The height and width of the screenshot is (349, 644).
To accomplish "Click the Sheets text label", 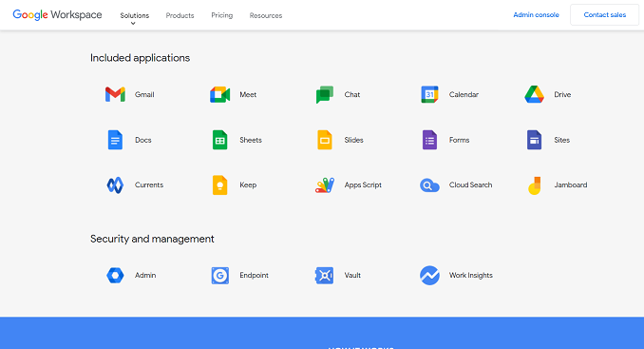I will 251,140.
